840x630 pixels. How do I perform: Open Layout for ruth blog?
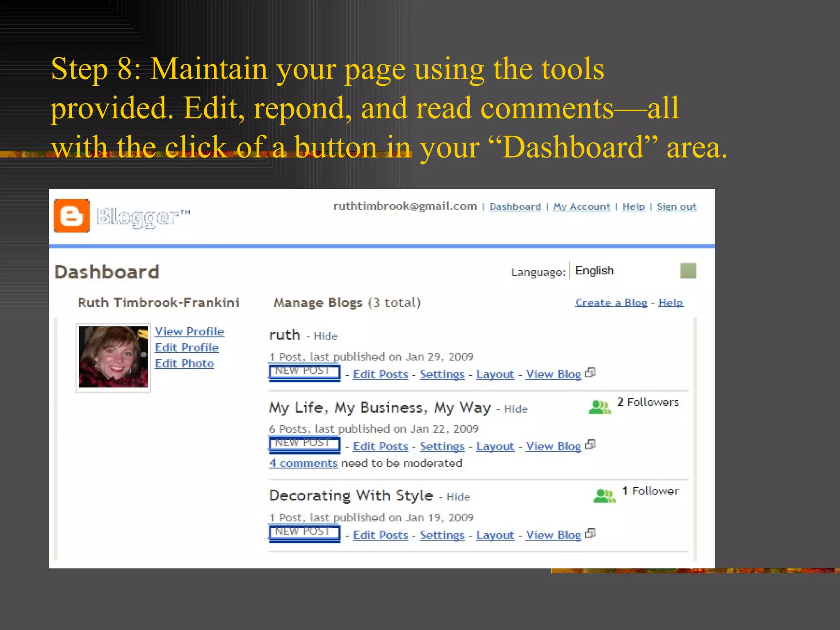pos(495,374)
